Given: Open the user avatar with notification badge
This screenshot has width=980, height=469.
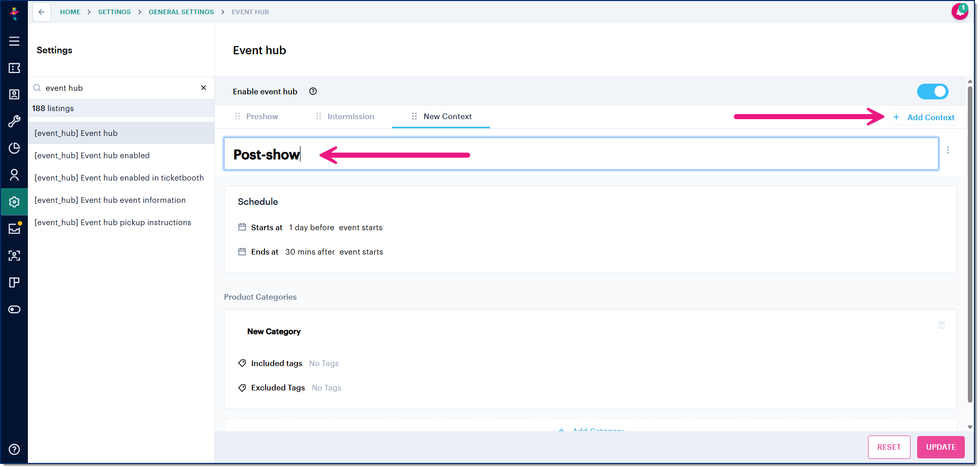Looking at the screenshot, I should click(959, 11).
